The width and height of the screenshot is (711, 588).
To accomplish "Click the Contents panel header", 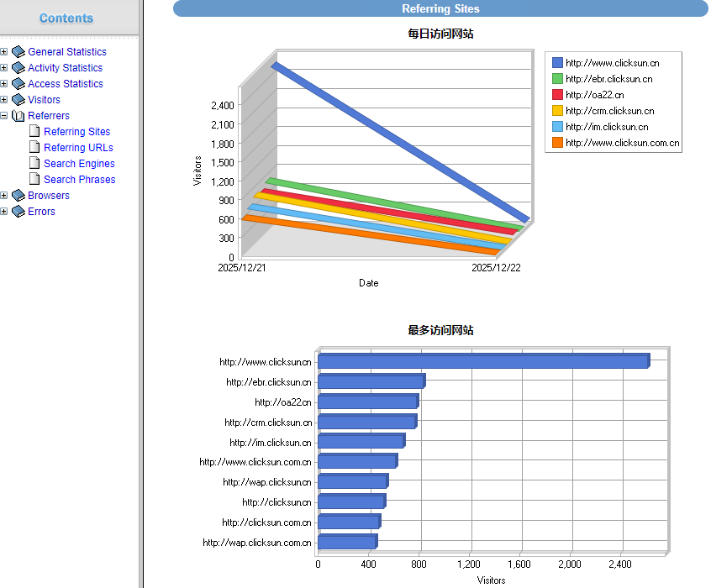I will click(x=66, y=18).
